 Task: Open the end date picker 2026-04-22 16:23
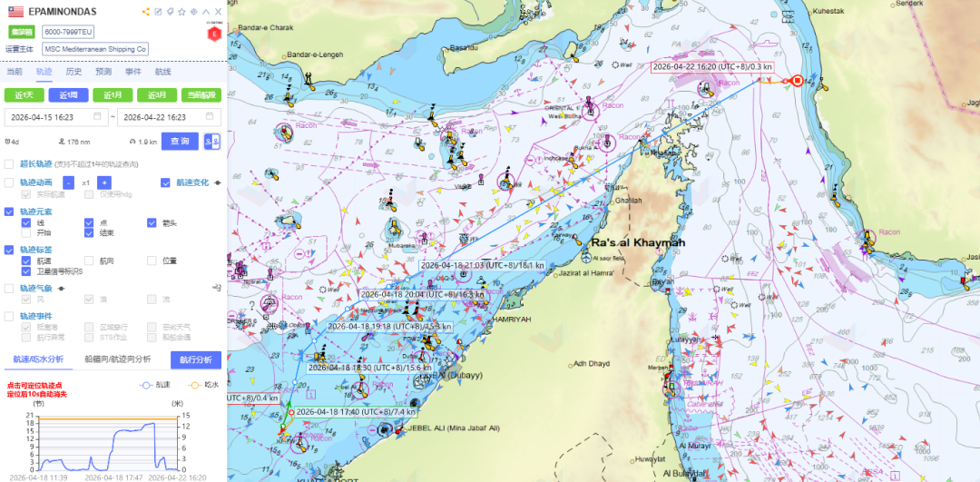click(x=169, y=117)
